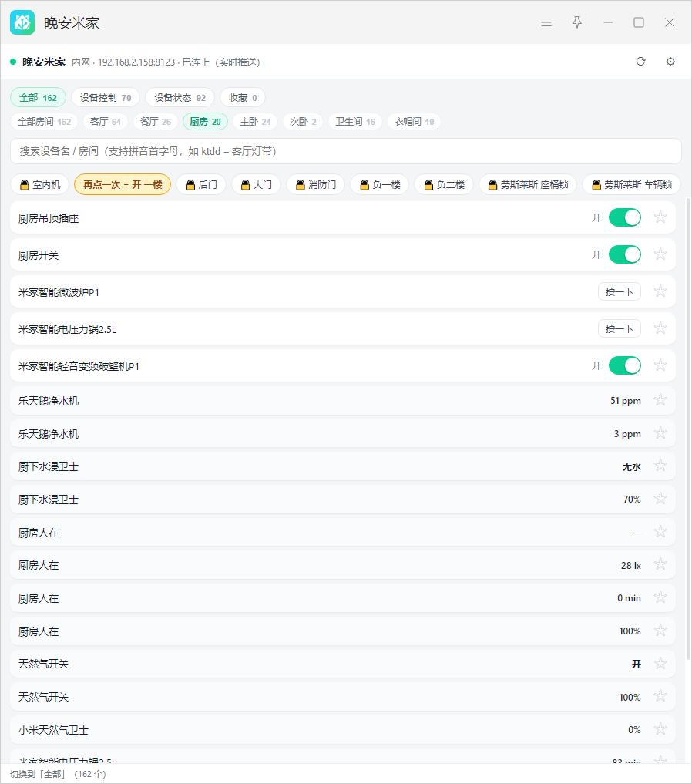Screen dimensions: 692x784
Task: Star the 厨房人在 100% row
Action: 660,630
